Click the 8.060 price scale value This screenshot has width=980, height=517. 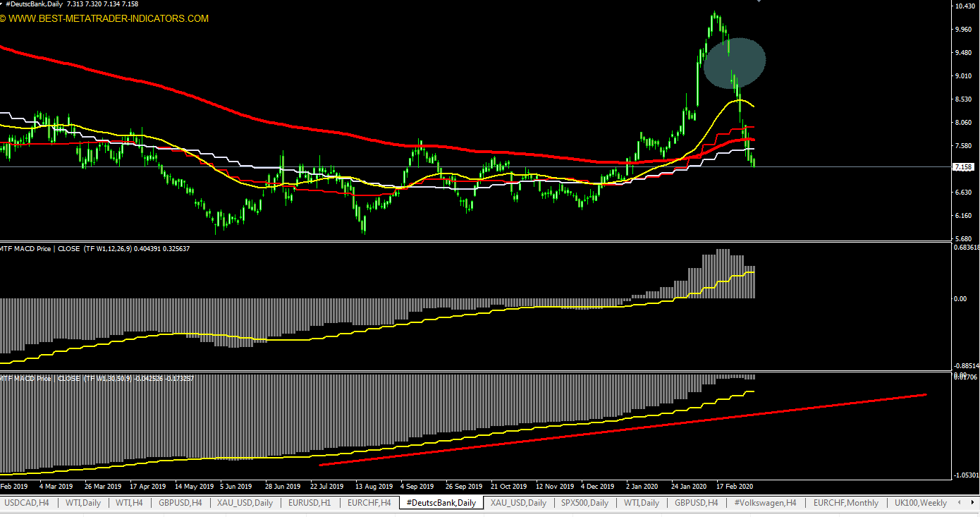[964, 123]
